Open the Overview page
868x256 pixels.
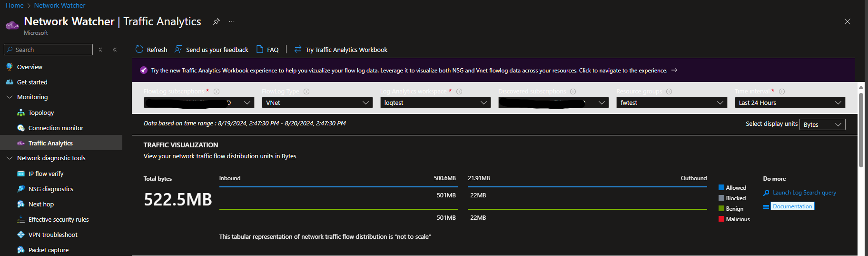pyautogui.click(x=30, y=67)
